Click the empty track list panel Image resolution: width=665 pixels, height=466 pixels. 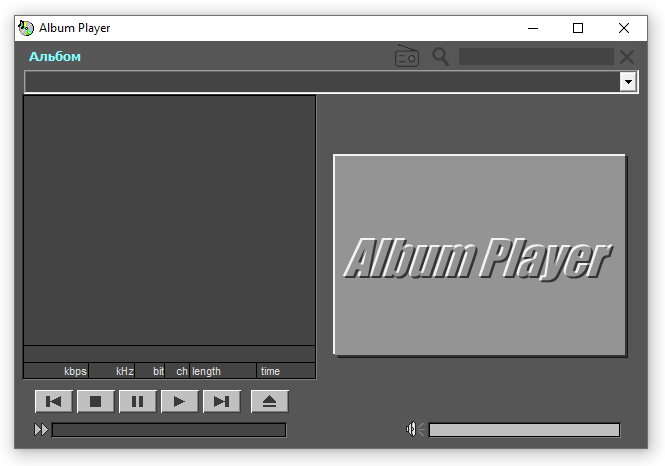[169, 220]
